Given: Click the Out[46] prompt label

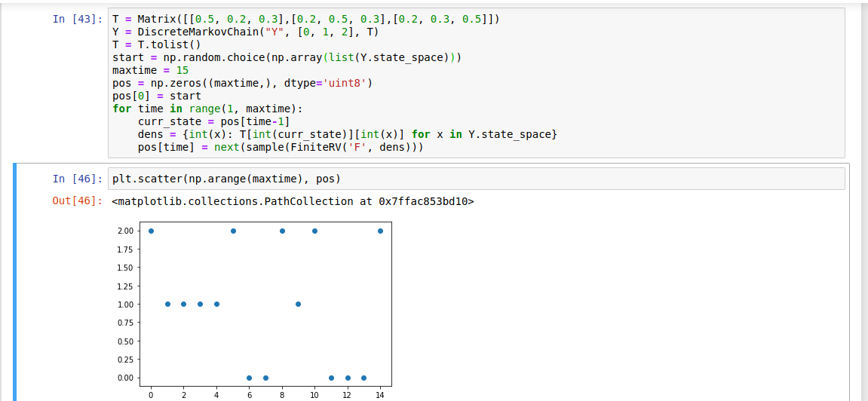Looking at the screenshot, I should click(78, 201).
